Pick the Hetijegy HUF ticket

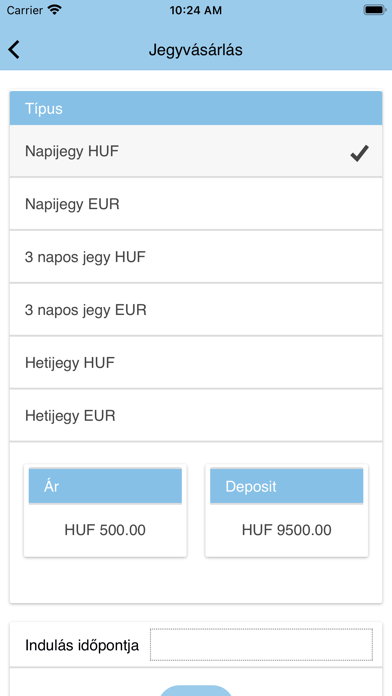(196, 362)
